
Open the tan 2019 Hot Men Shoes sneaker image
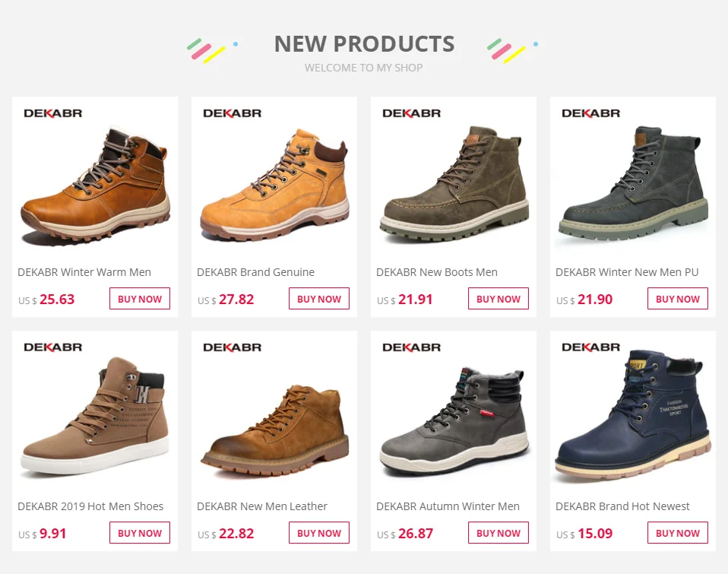click(95, 415)
